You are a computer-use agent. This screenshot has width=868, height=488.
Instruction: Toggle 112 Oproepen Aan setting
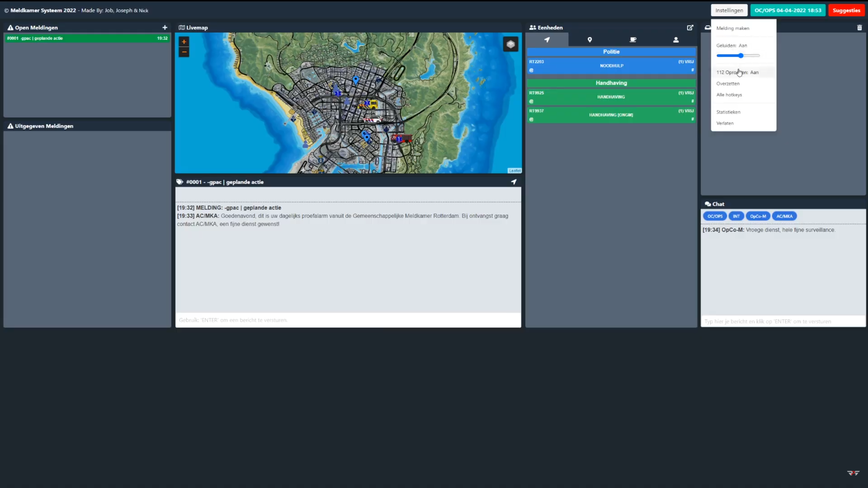coord(737,72)
